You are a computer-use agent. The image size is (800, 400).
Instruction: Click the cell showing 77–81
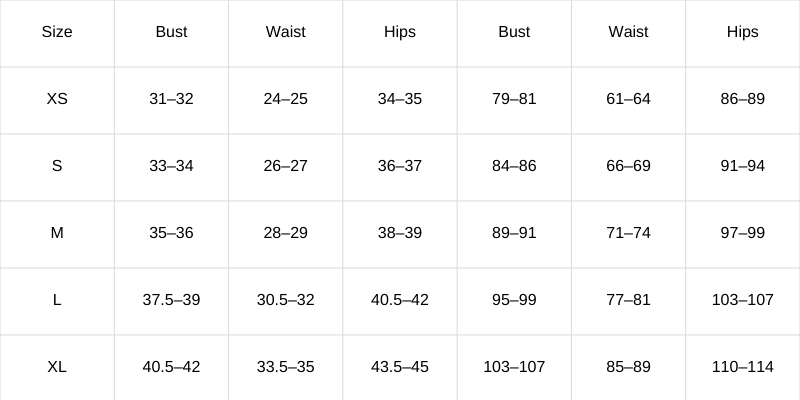[629, 299]
